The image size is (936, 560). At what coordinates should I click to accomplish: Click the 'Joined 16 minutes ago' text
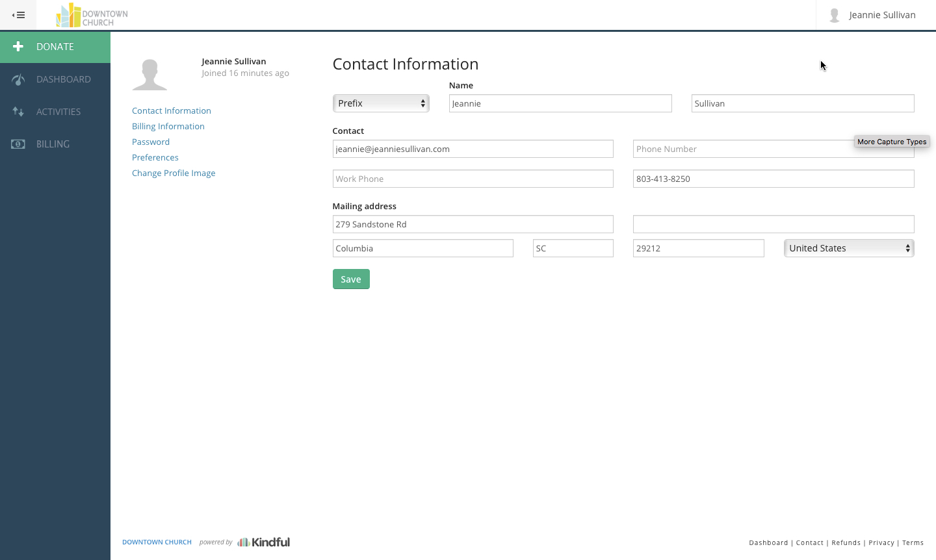coord(245,73)
